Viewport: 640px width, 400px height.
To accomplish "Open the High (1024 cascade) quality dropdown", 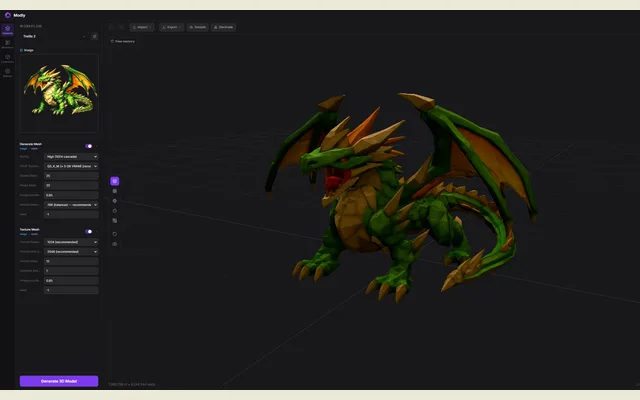I will [x=71, y=157].
